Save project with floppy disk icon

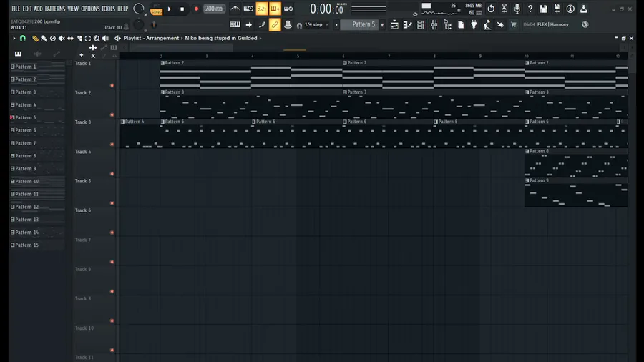tap(543, 9)
